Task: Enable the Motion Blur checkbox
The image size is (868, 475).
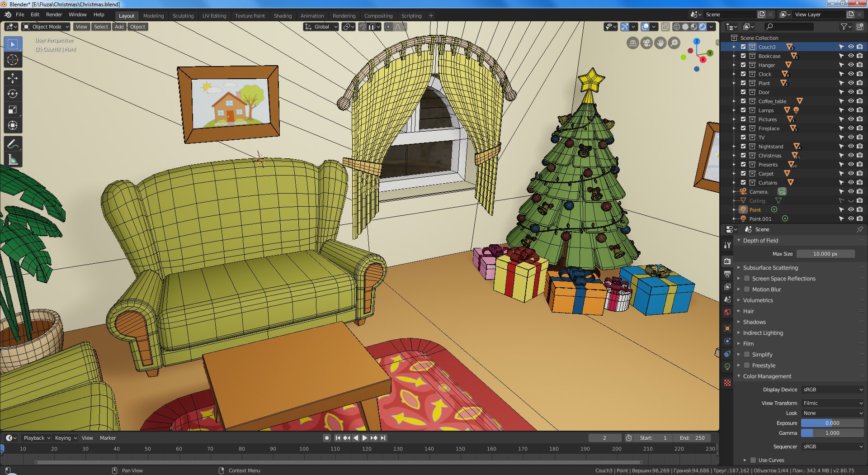Action: click(747, 290)
